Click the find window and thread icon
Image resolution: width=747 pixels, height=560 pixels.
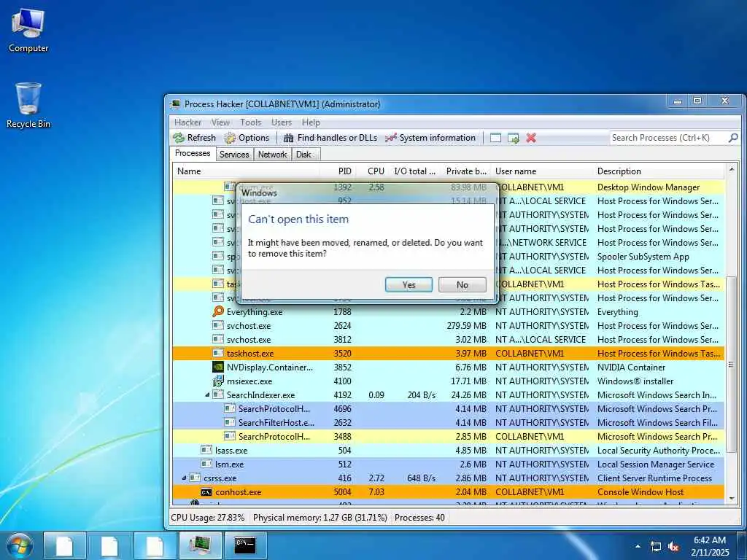coord(513,138)
